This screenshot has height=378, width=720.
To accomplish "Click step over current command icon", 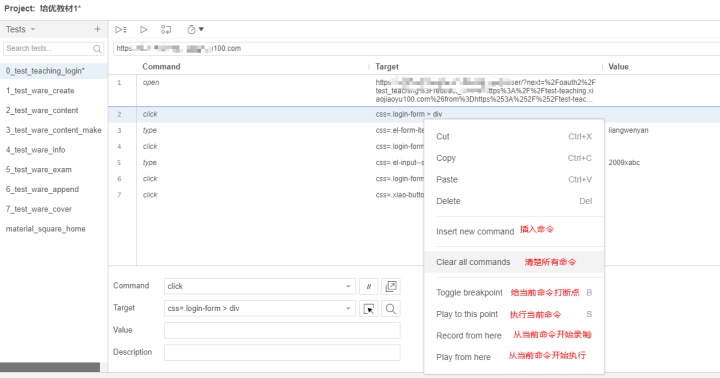I will (166, 29).
